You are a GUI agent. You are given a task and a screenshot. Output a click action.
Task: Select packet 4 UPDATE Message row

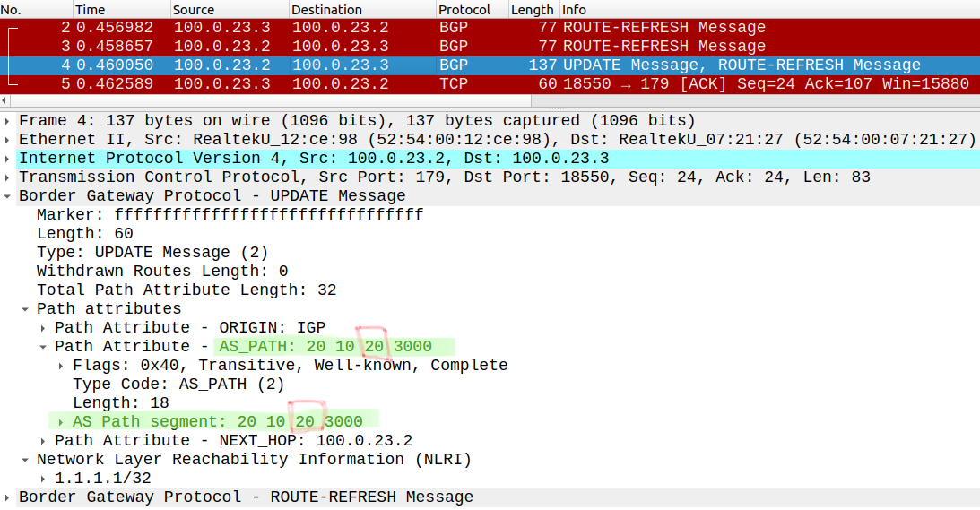point(490,65)
